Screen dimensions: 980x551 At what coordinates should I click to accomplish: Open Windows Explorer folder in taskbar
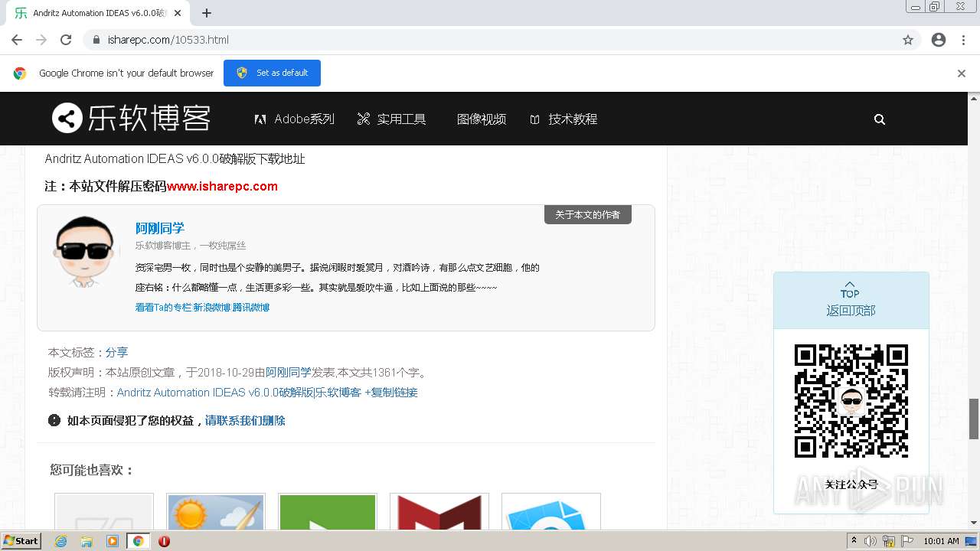click(x=87, y=541)
